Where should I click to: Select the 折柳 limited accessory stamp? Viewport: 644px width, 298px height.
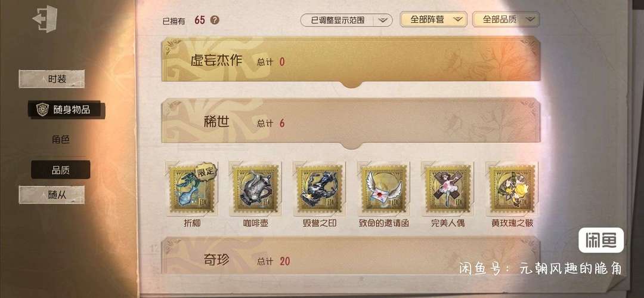(x=192, y=189)
